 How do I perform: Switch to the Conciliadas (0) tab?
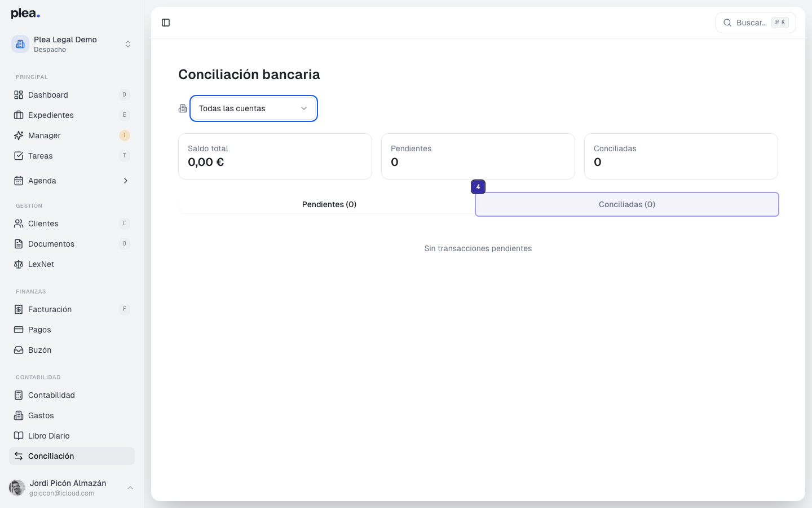click(627, 204)
